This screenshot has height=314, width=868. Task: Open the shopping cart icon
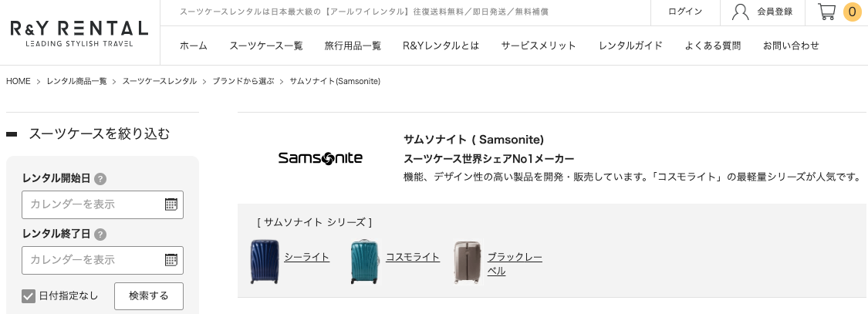click(x=827, y=12)
